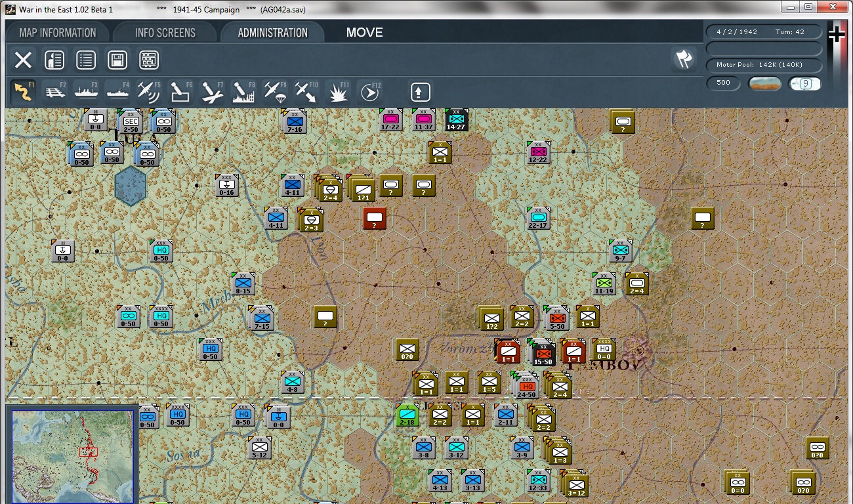The width and height of the screenshot is (853, 504).
Task: Click the weather terrain image indicator
Action: click(764, 83)
